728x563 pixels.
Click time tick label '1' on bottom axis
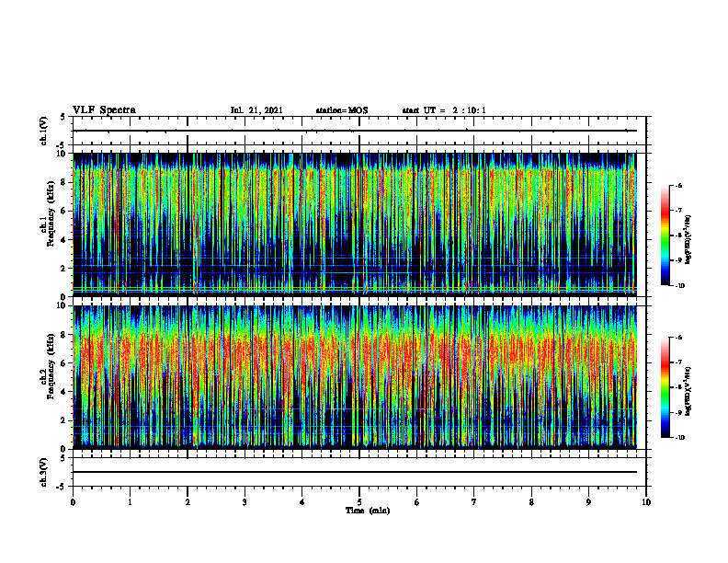pos(130,502)
